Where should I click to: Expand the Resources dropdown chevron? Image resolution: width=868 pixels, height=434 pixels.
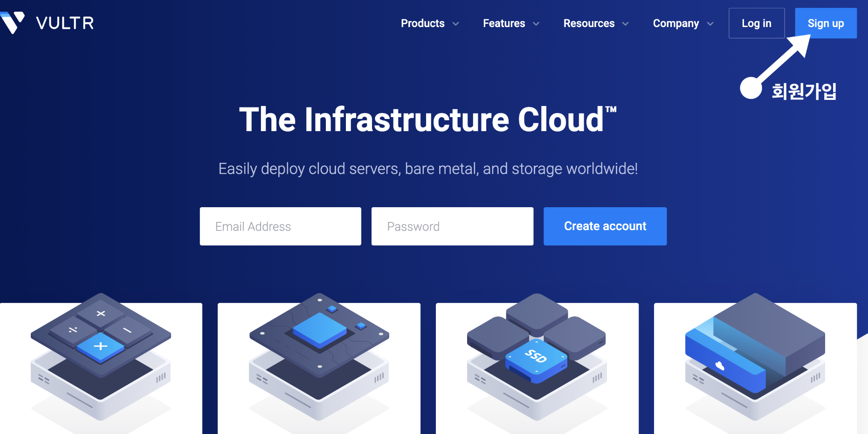pos(626,24)
